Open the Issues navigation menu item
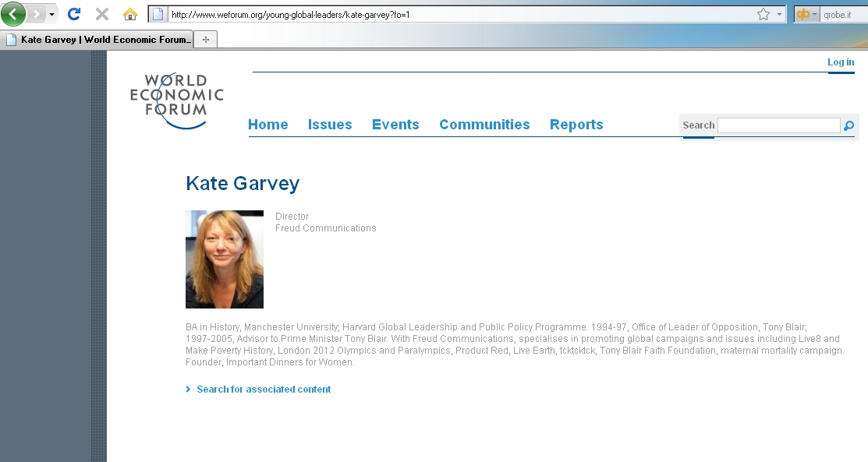 (330, 125)
